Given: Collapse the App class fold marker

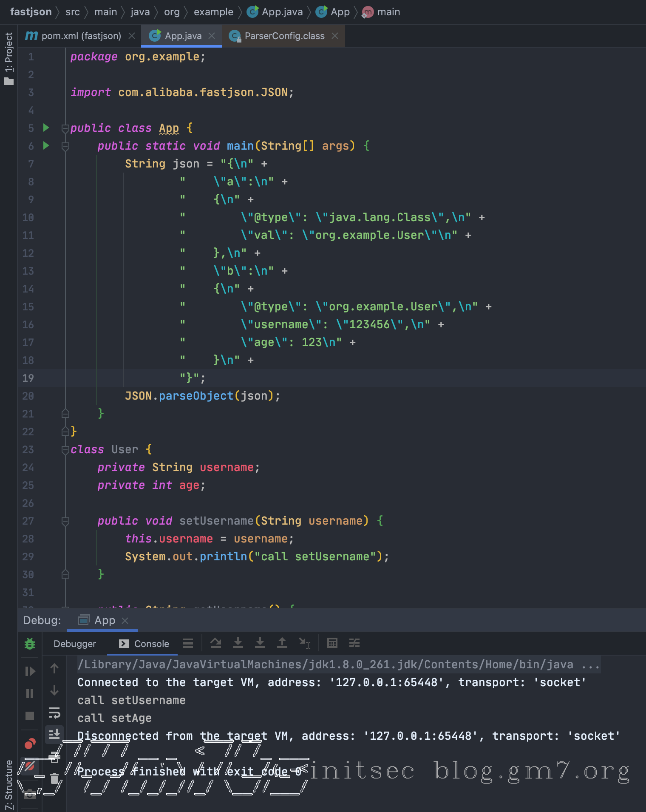Looking at the screenshot, I should [x=65, y=128].
